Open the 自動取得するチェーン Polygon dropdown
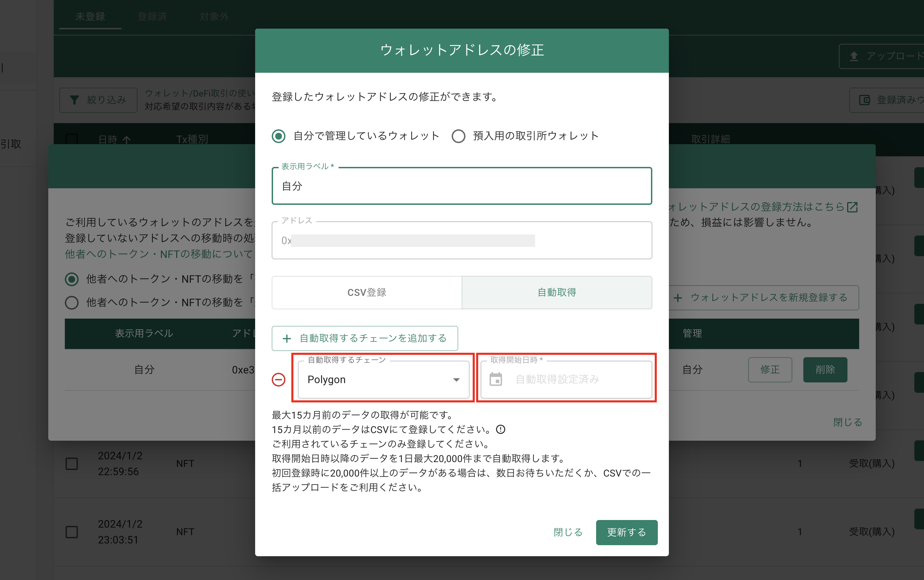924x580 pixels. [x=383, y=380]
